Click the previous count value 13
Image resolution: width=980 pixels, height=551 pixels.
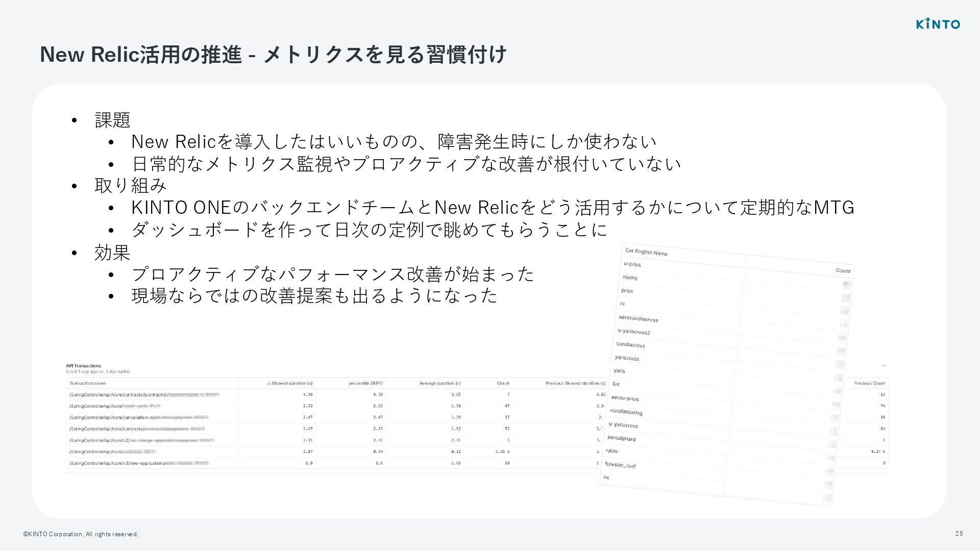click(883, 394)
